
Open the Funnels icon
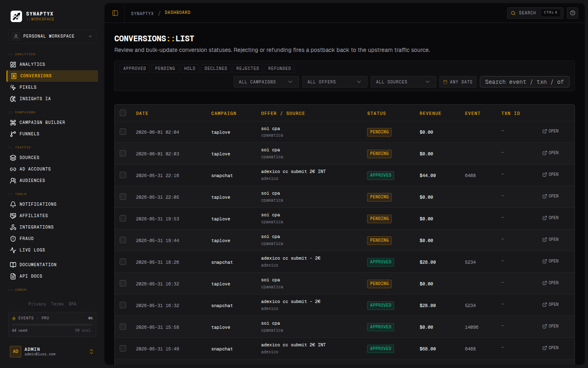(13, 134)
